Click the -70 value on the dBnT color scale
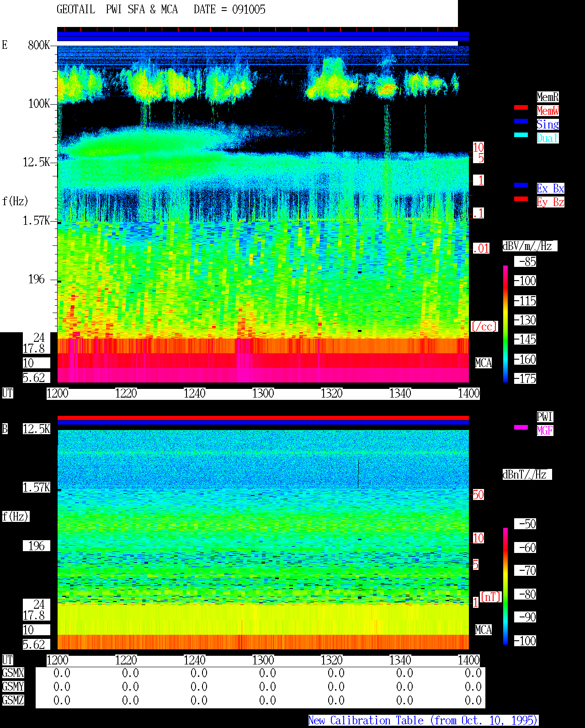This screenshot has width=585, height=728. click(x=525, y=571)
